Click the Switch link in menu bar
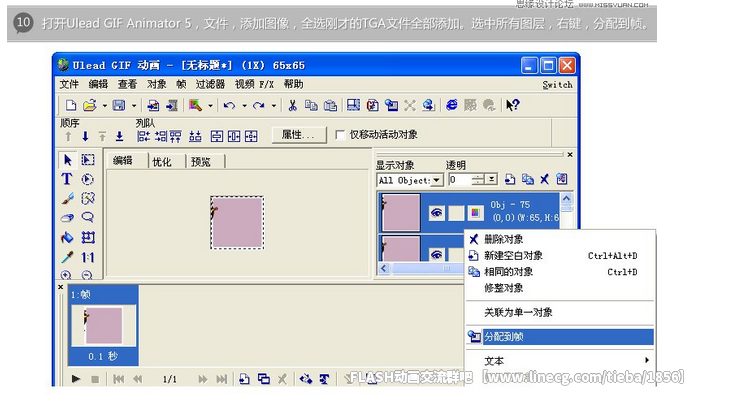Image resolution: width=736 pixels, height=396 pixels. pyautogui.click(x=557, y=85)
